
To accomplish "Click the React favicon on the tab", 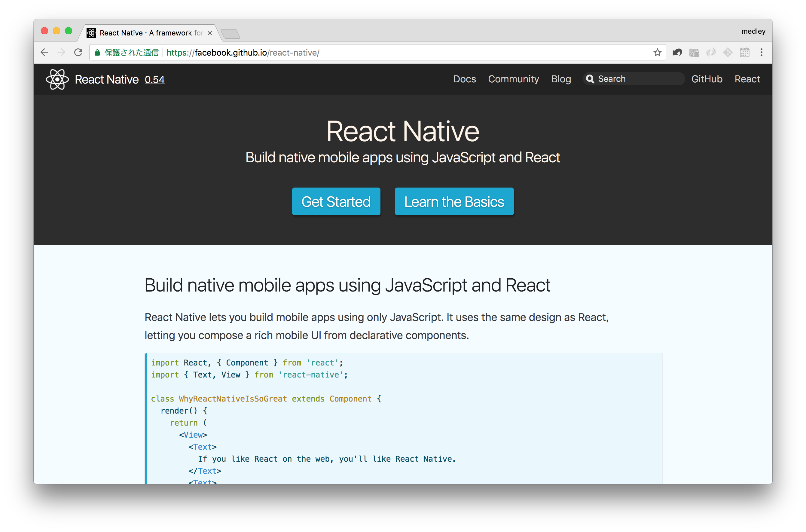I will click(x=91, y=33).
